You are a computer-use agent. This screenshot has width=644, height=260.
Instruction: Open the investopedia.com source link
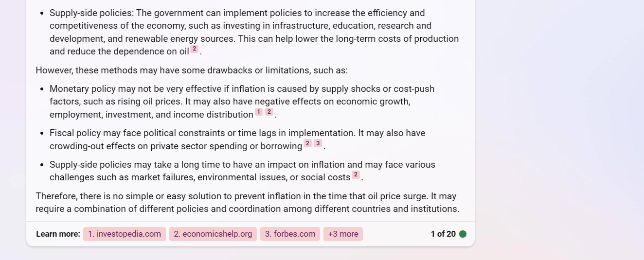(x=125, y=234)
